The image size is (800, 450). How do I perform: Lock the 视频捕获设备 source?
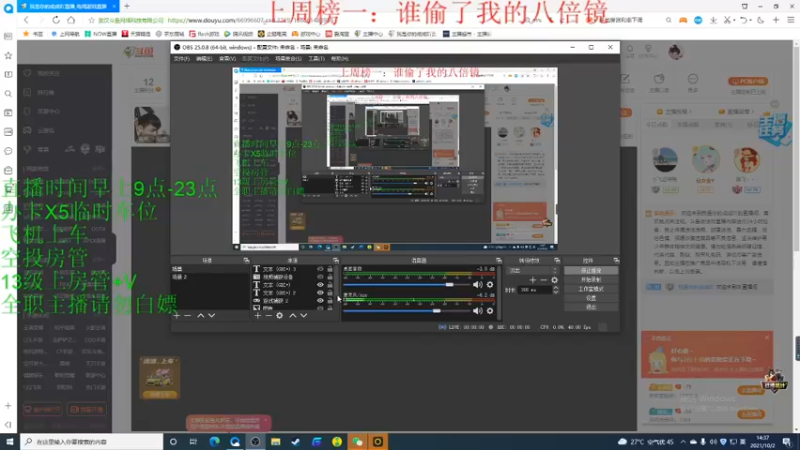[330, 277]
